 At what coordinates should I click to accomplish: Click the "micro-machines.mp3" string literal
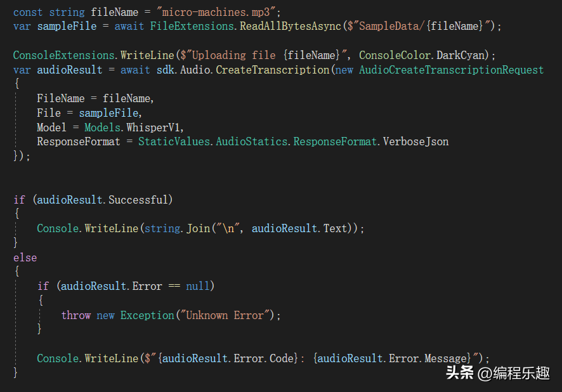coord(216,12)
